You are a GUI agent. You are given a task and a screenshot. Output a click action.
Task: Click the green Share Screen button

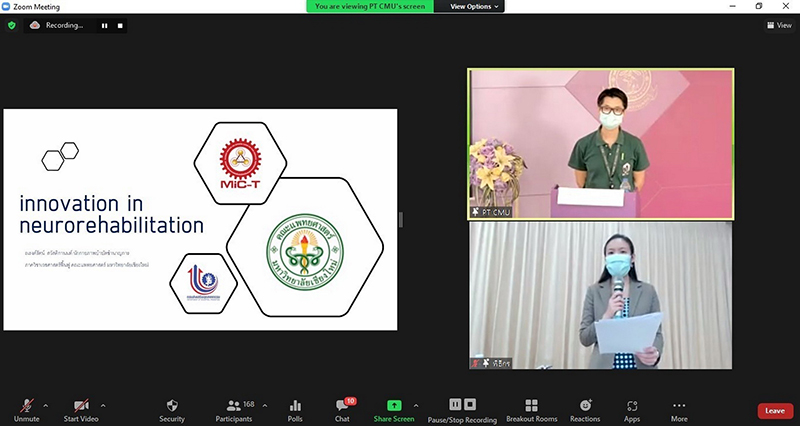tap(394, 409)
